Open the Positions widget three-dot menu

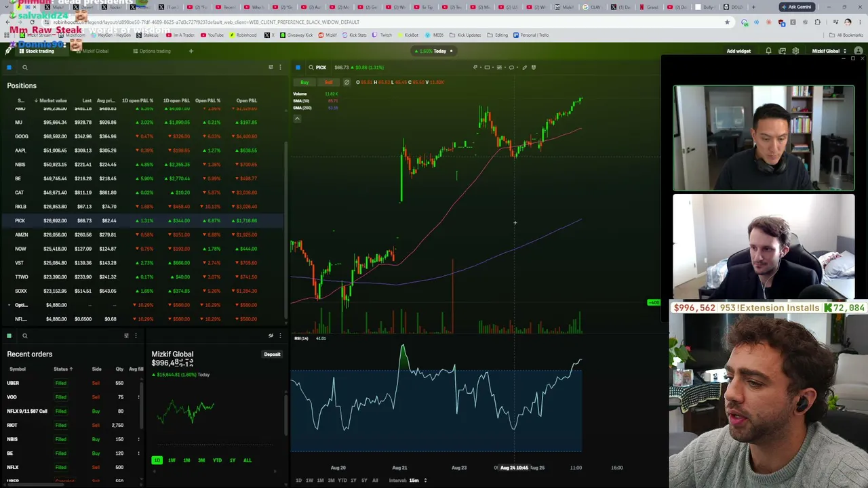(x=280, y=67)
